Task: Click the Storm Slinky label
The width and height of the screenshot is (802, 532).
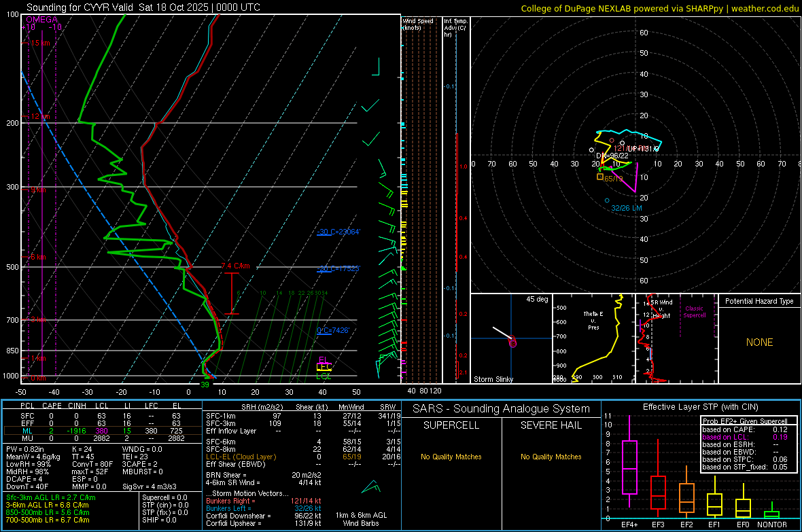Action: pyautogui.click(x=493, y=379)
